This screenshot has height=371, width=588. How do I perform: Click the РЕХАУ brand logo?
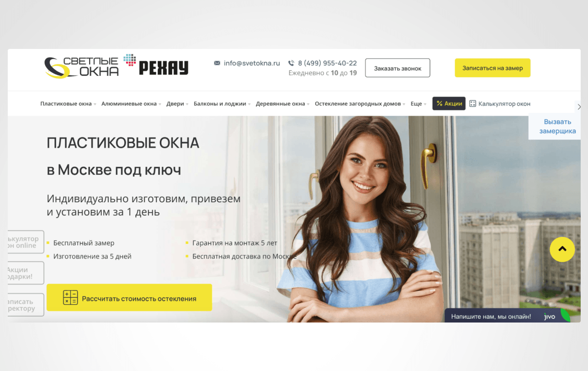pos(156,65)
